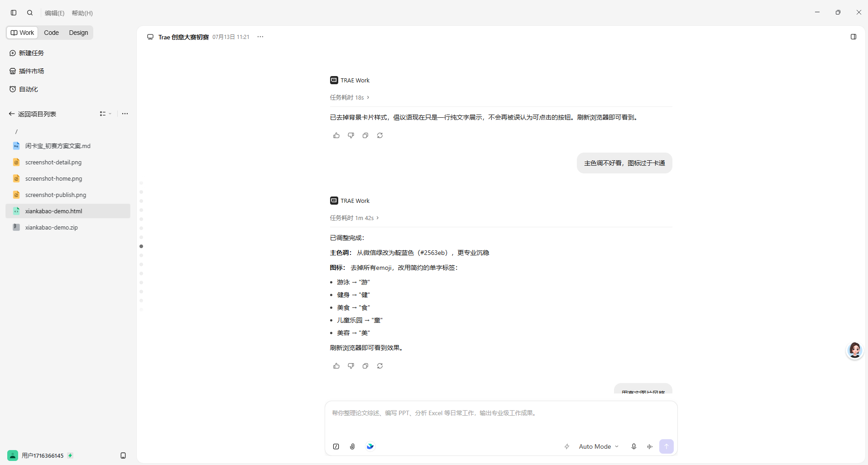Regenerate the reply about 已去掉背景卡片样式
The image size is (868, 465).
(380, 135)
